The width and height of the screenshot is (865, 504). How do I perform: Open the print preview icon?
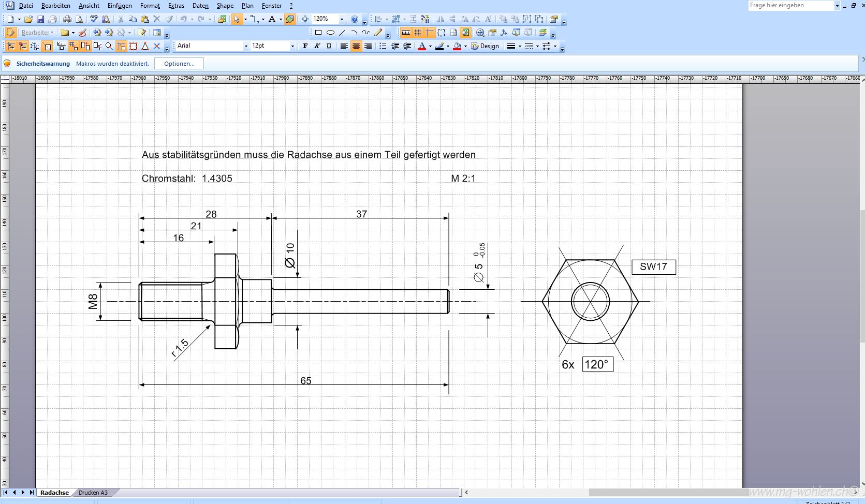coord(79,19)
